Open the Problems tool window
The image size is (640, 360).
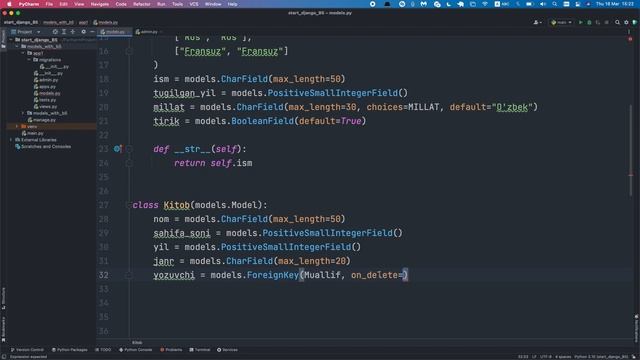[171, 350]
